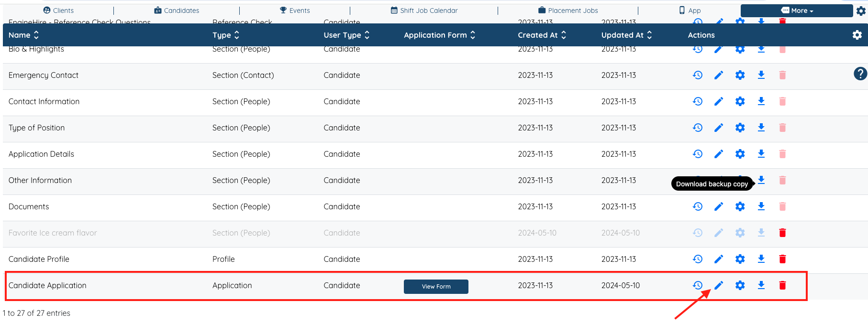Download backup copy of the Documents section
Screen dimensions: 868x334
click(x=761, y=206)
